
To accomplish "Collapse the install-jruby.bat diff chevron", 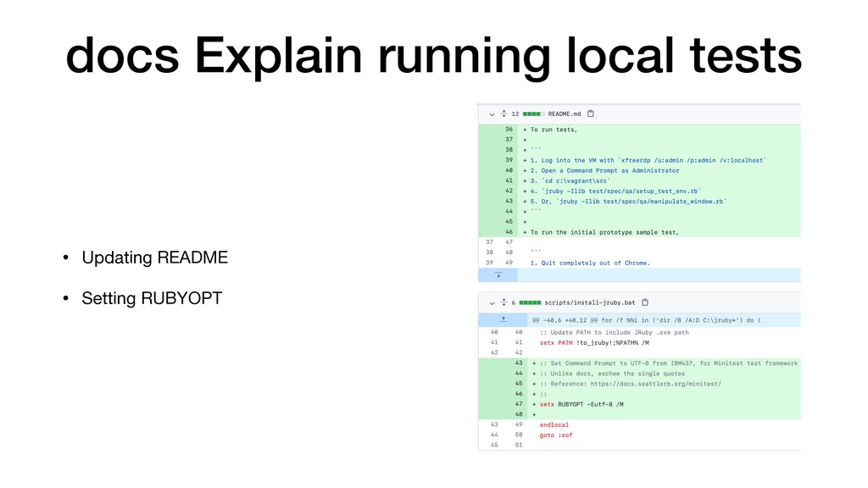I will 492,303.
